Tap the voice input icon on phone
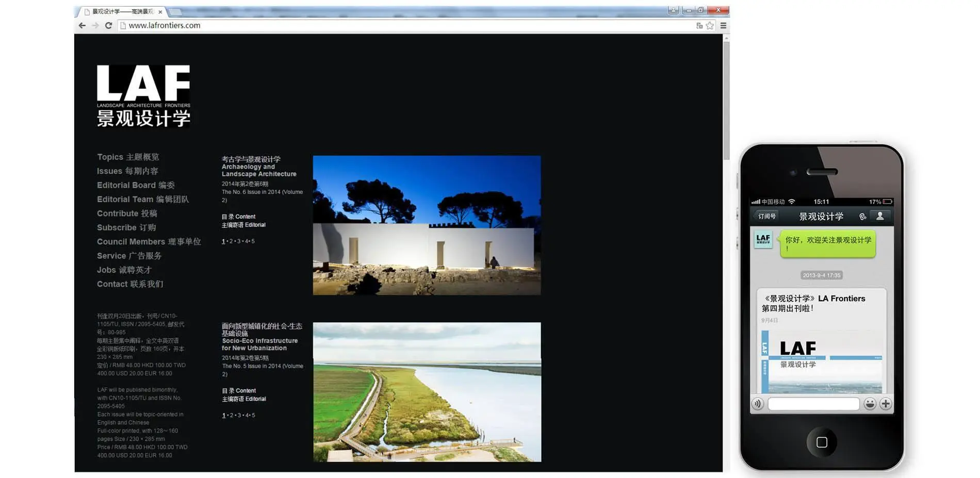Image resolution: width=980 pixels, height=478 pixels. [x=758, y=404]
